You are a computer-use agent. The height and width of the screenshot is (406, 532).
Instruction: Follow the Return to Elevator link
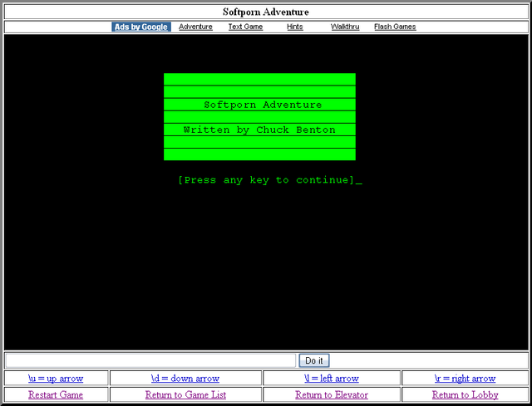[x=332, y=395]
